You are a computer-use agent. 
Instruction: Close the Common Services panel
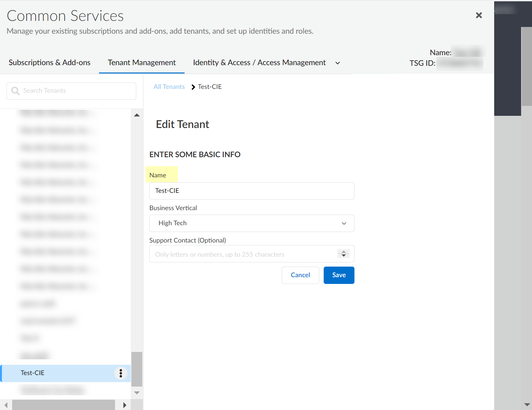(479, 15)
